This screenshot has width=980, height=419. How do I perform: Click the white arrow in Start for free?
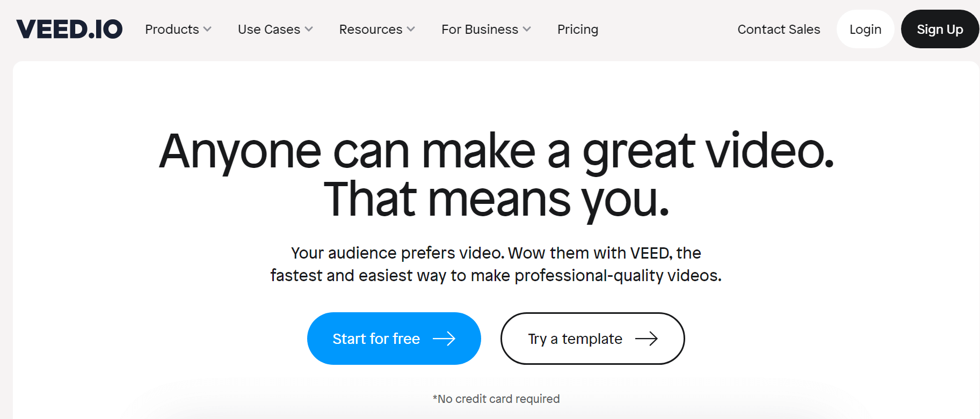[444, 339]
